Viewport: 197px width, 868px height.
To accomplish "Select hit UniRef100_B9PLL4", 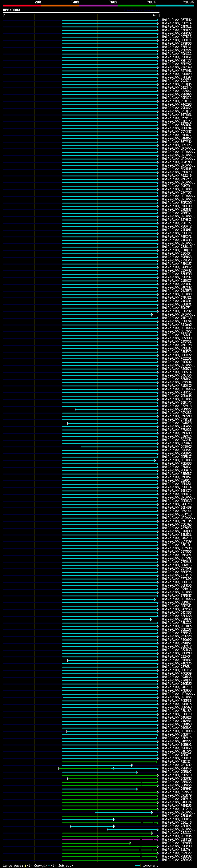I will click(177, 487).
